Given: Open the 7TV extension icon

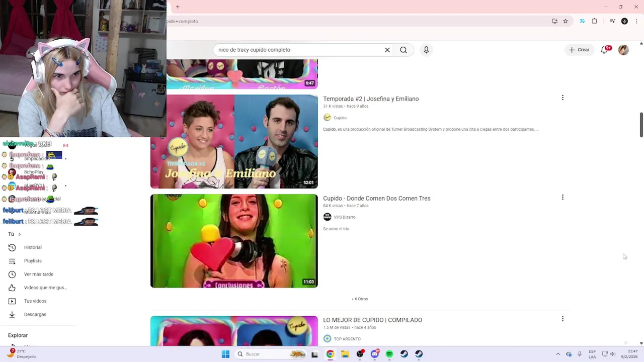Looking at the screenshot, I should tap(582, 21).
